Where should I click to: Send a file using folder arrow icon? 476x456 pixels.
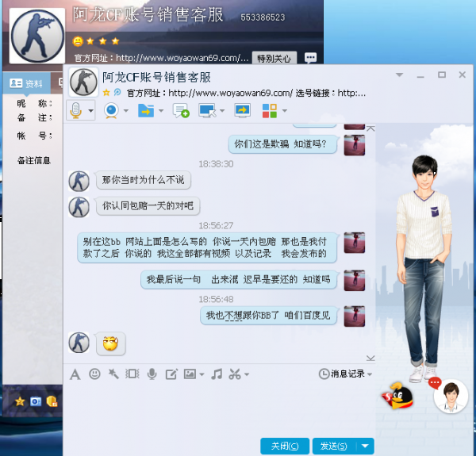point(146,110)
